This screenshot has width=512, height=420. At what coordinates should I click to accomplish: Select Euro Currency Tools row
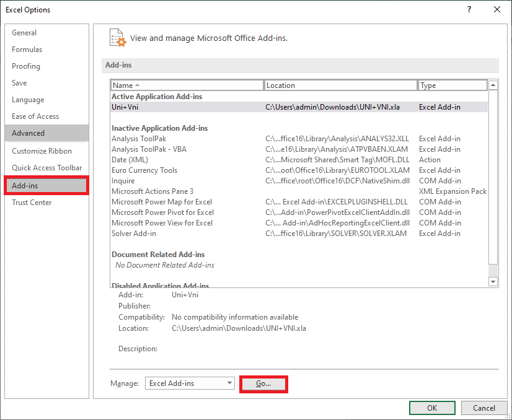pyautogui.click(x=299, y=170)
